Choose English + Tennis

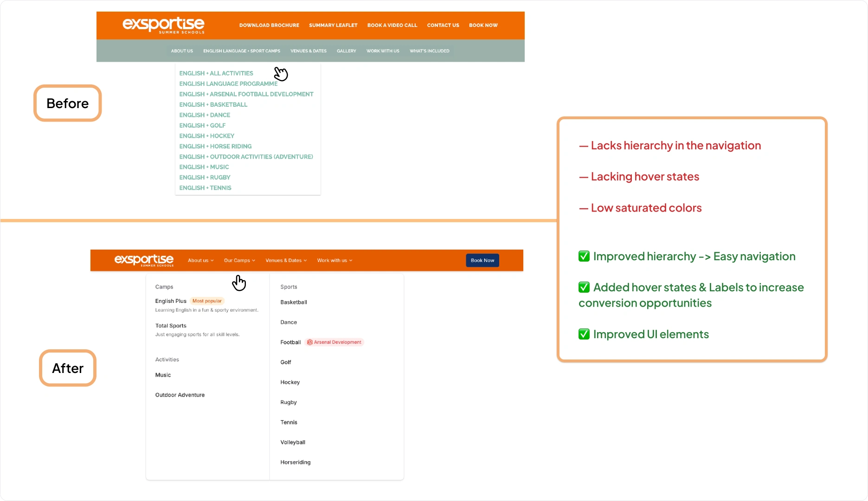205,188
